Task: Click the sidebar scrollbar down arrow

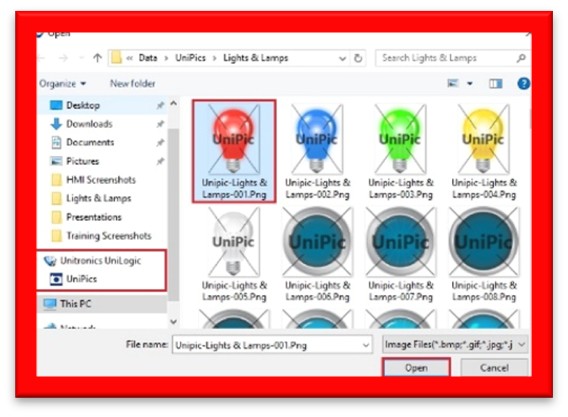Action: [x=174, y=321]
